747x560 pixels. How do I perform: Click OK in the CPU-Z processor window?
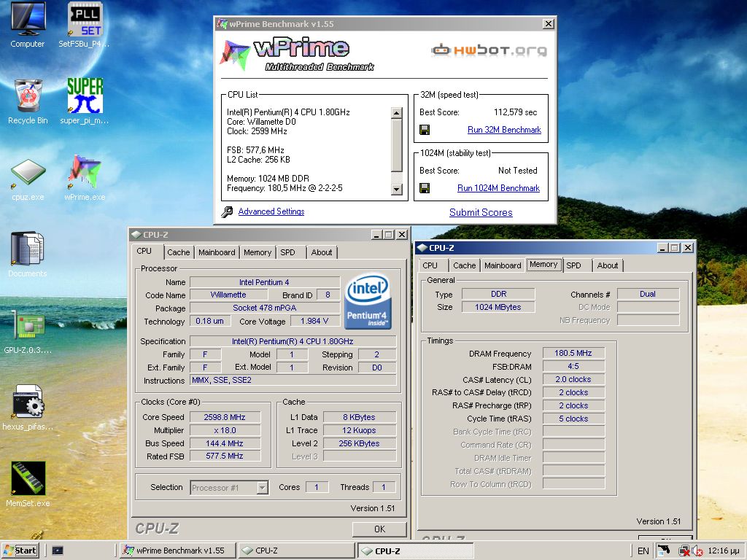pos(379,529)
